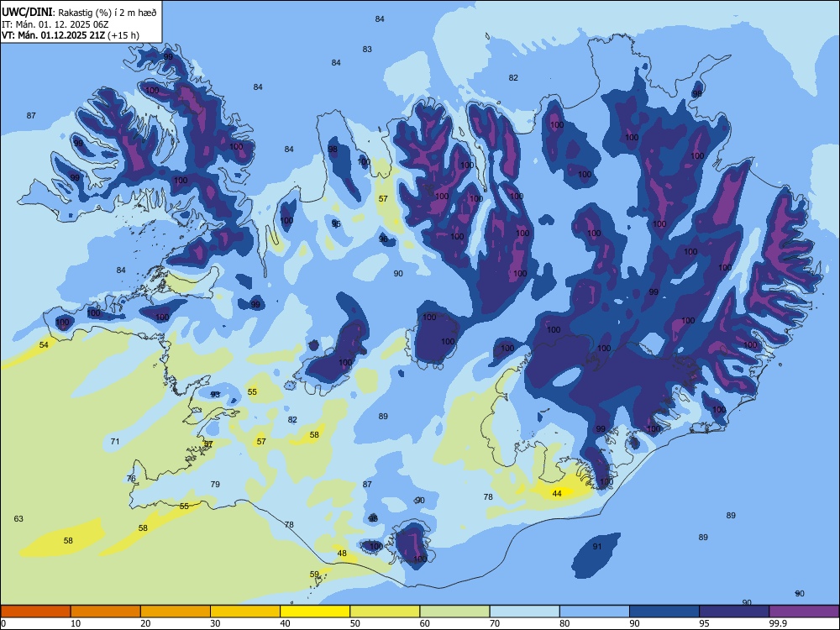Click the humidity value "48" on the map
Screen dimensions: 840x630
(342, 554)
